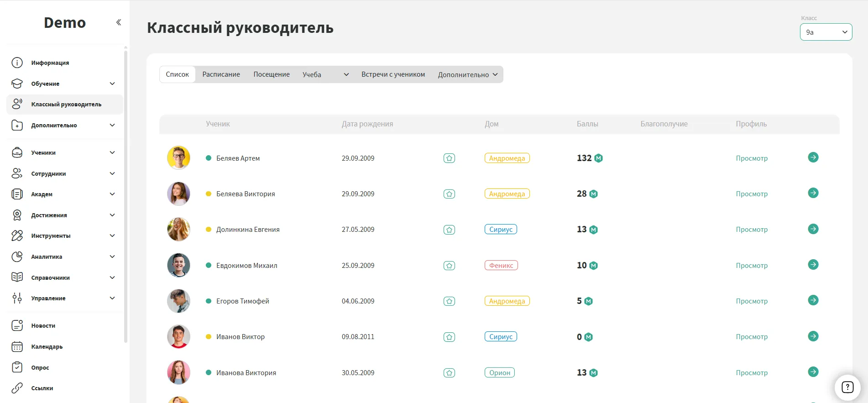868x403 pixels.
Task: Click the points coin icon next to 132
Action: pos(598,158)
